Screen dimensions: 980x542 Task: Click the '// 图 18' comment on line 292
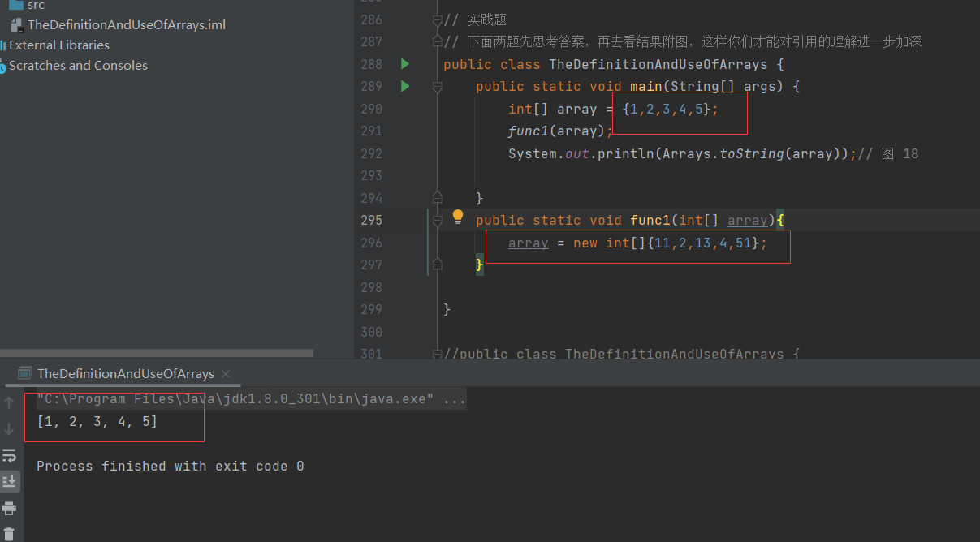[888, 153]
